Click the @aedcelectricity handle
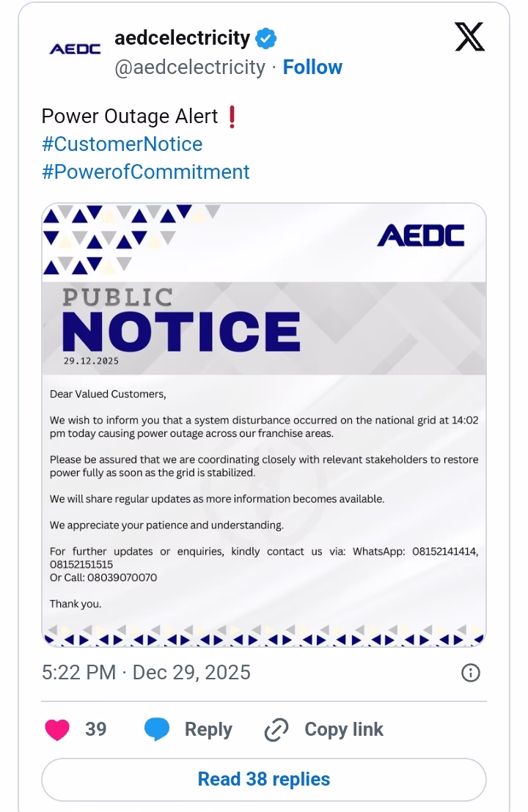Screen dimensions: 528x812 click(189, 67)
